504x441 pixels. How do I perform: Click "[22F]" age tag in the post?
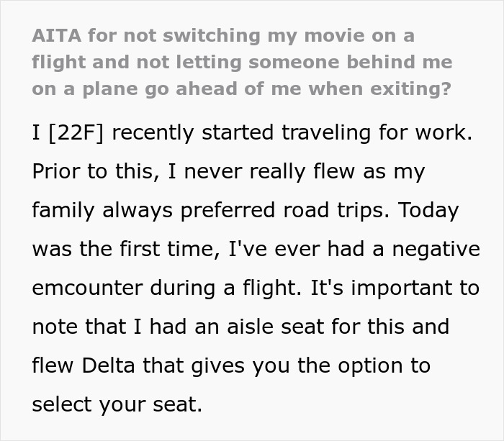click(x=79, y=134)
